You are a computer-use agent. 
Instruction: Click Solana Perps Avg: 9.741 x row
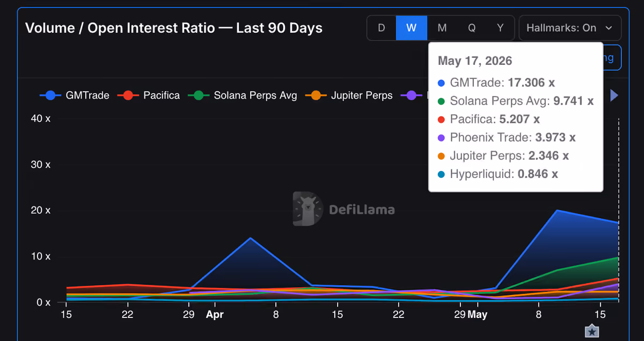(516, 101)
